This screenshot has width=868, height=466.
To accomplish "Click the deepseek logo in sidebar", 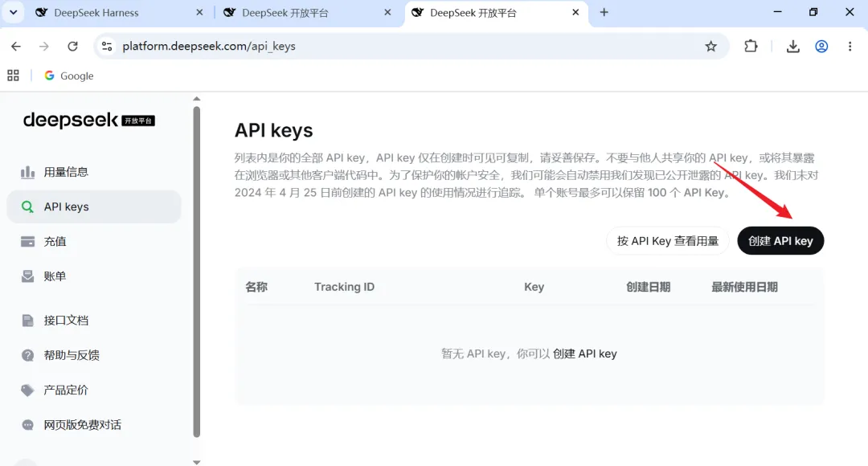I will point(89,120).
